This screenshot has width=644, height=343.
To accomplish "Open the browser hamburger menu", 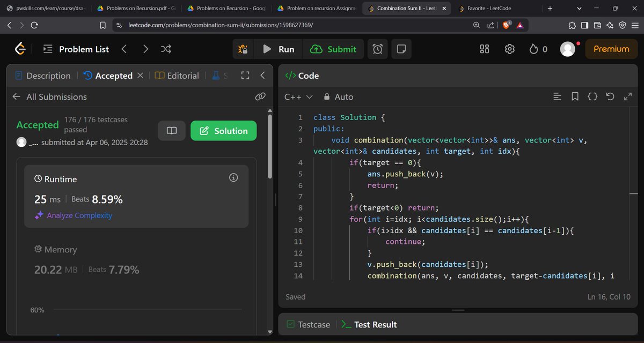I will [635, 25].
